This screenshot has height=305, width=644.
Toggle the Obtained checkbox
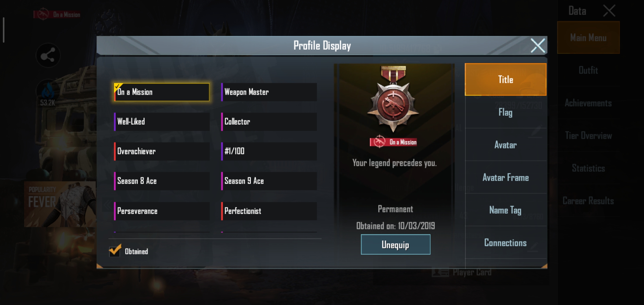pos(115,250)
